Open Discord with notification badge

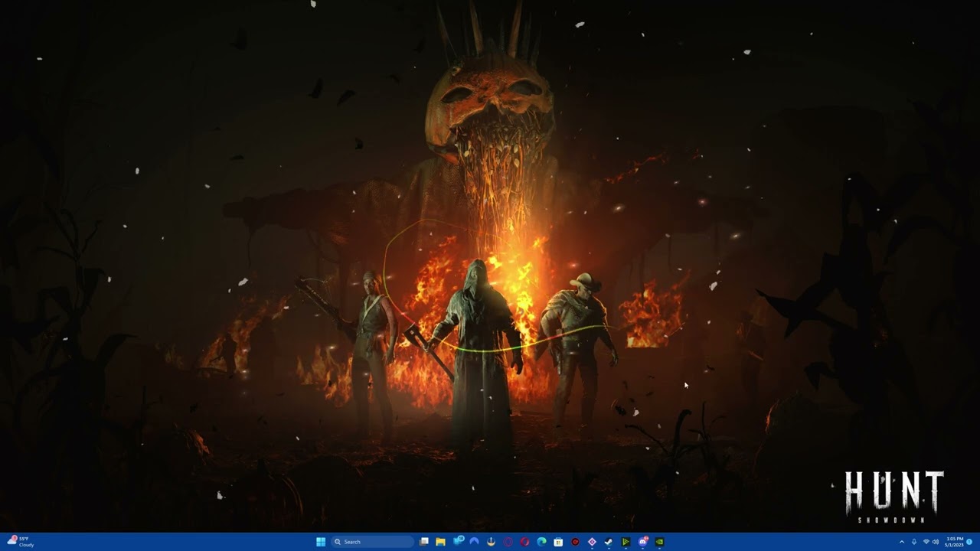(642, 542)
